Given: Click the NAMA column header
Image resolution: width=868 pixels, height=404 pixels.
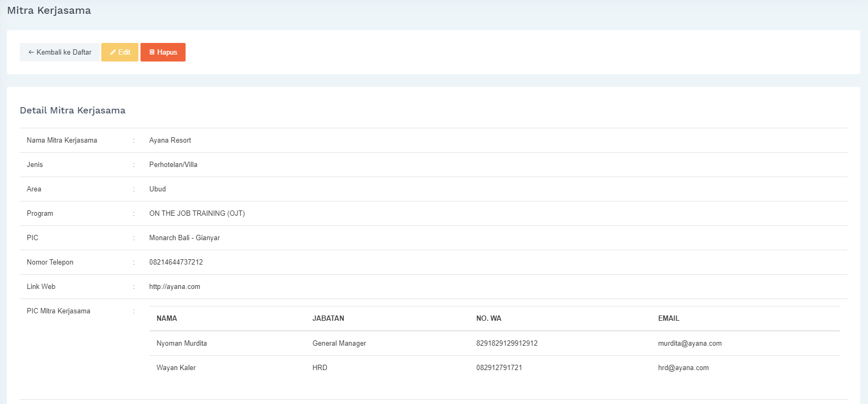Looking at the screenshot, I should pyautogui.click(x=166, y=319).
